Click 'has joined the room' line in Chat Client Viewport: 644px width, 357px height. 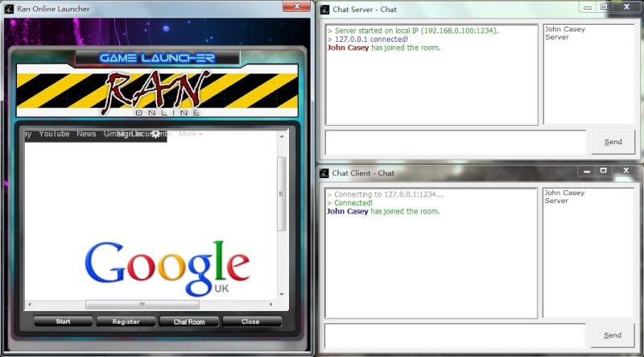click(383, 211)
